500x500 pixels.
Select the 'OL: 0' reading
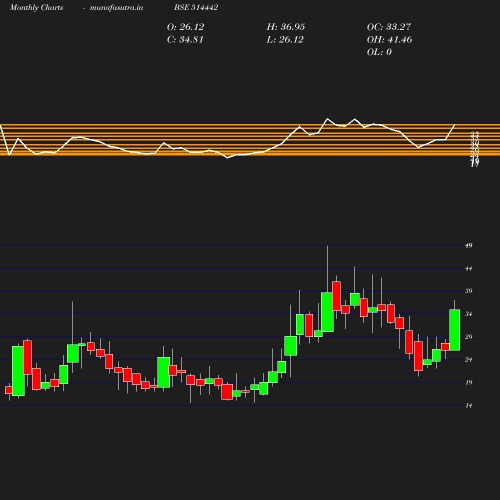(x=379, y=52)
